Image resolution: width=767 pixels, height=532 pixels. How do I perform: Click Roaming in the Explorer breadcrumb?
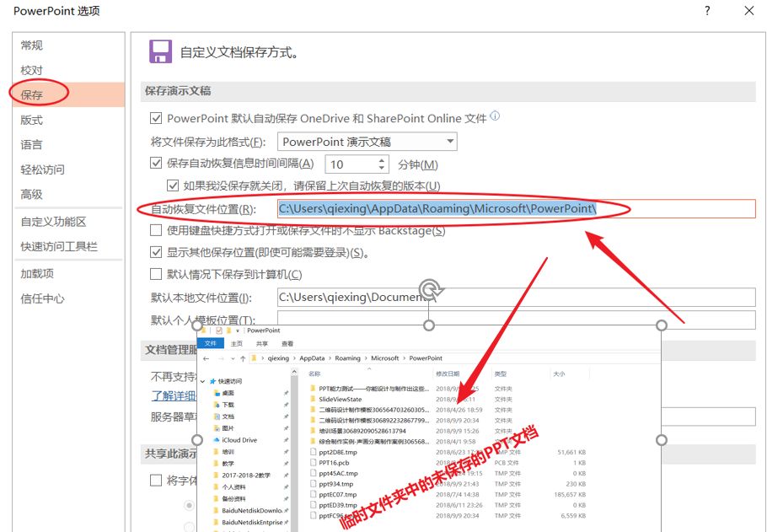[348, 358]
